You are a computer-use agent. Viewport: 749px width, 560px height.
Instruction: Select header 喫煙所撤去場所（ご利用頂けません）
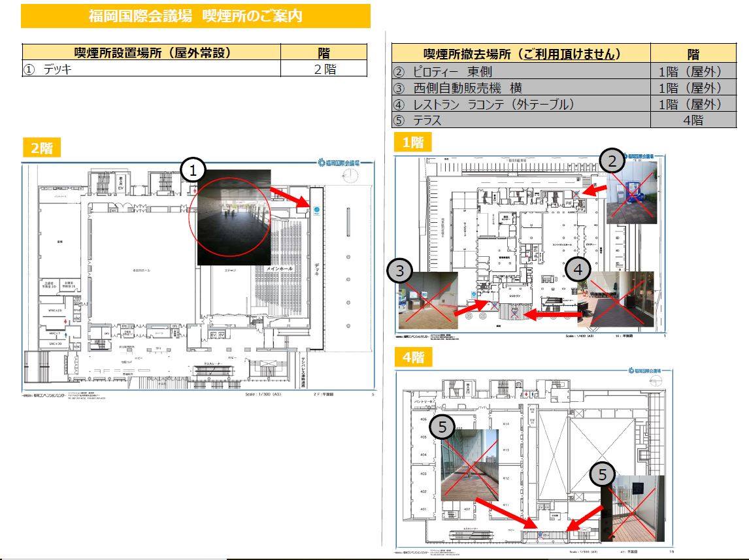(x=522, y=54)
